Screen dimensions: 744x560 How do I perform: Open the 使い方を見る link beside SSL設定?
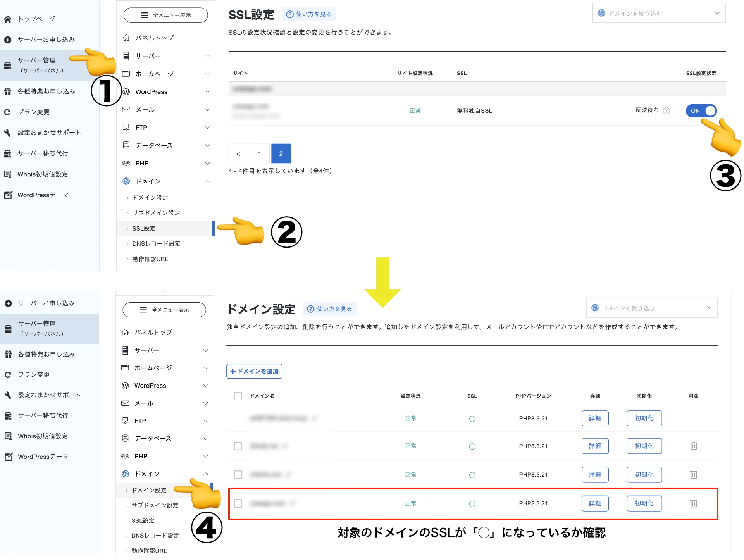point(309,14)
